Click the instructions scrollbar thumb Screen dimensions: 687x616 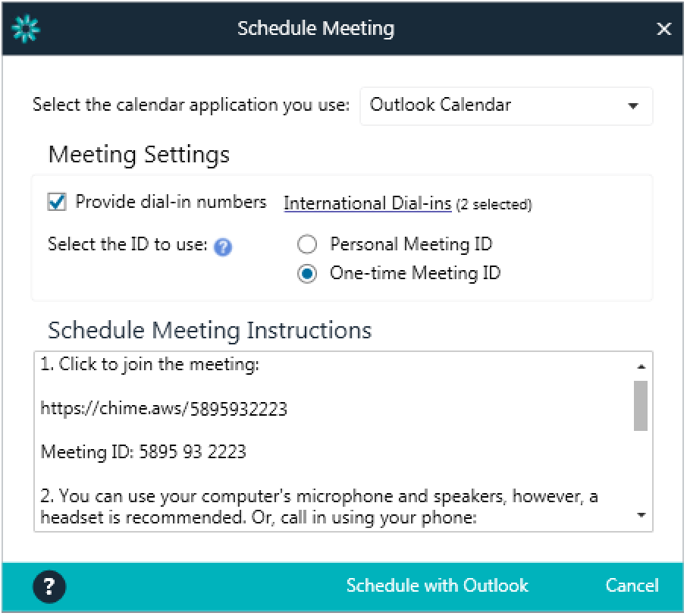[641, 405]
